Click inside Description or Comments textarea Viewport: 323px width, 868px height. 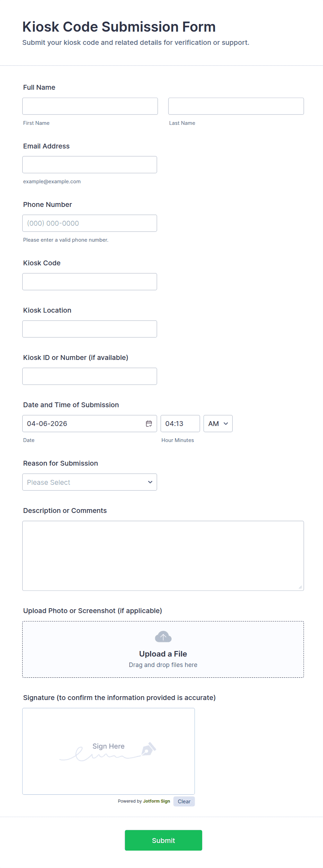(163, 555)
